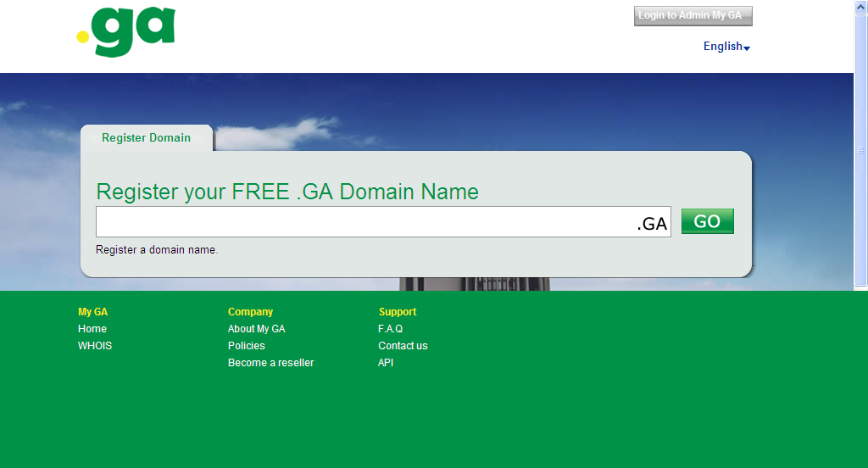Expand the English language dropdown
The width and height of the screenshot is (868, 468).
[x=726, y=47]
